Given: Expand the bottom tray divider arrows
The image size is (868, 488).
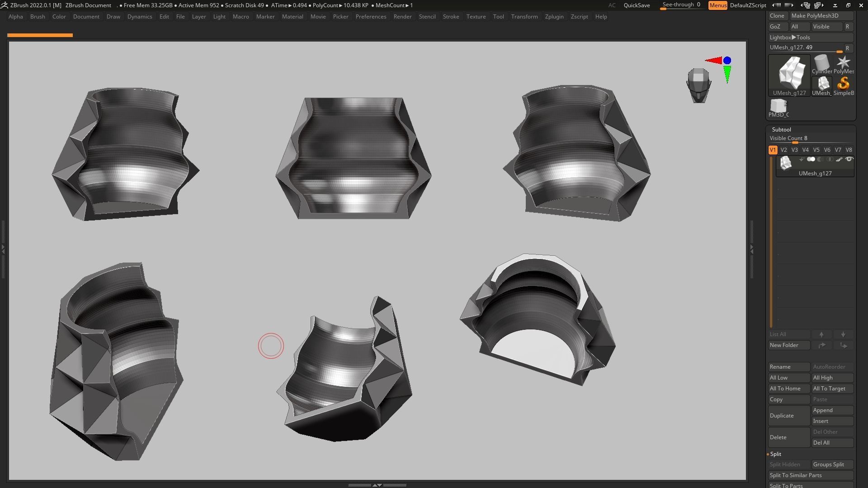Looking at the screenshot, I should [377, 485].
